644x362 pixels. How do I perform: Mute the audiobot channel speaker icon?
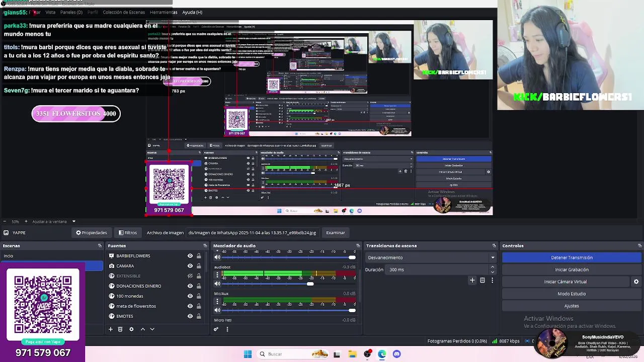click(x=217, y=284)
